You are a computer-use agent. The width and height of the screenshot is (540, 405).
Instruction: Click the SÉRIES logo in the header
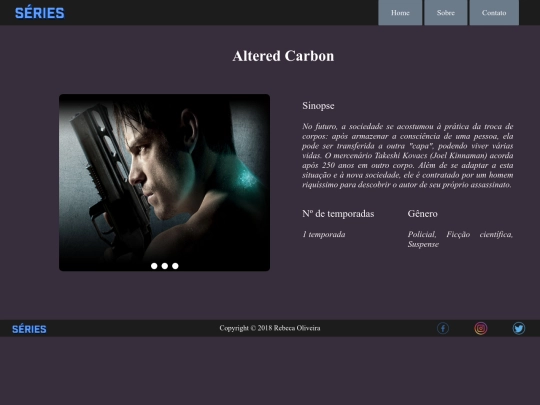pyautogui.click(x=40, y=13)
